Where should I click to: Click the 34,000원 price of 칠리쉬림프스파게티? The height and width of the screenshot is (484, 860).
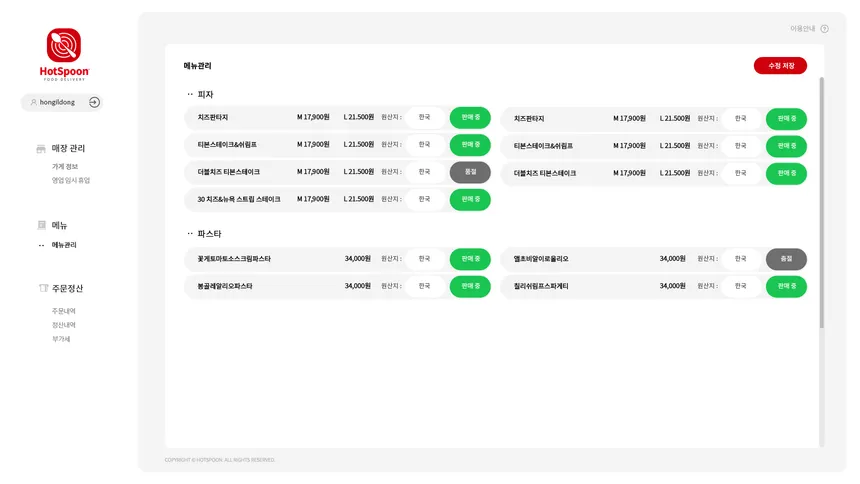click(672, 286)
